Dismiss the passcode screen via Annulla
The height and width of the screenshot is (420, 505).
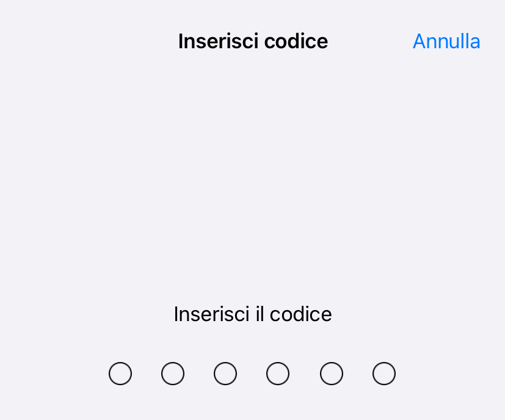pyautogui.click(x=446, y=42)
